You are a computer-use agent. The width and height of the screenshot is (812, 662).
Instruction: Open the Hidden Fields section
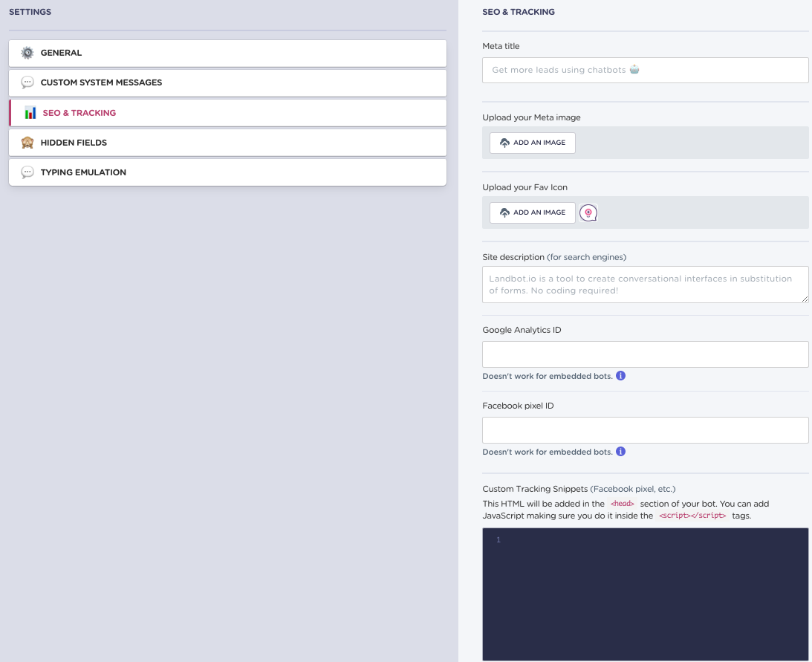[x=227, y=143]
